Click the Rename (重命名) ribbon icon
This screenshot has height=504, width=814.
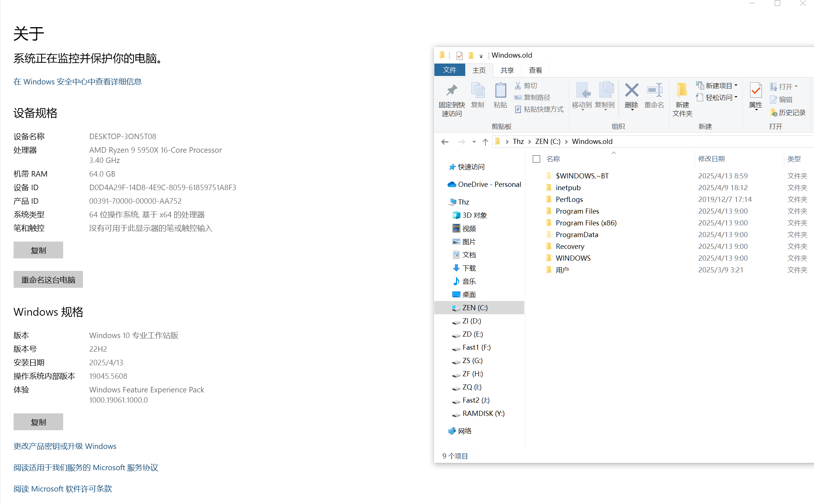654,90
